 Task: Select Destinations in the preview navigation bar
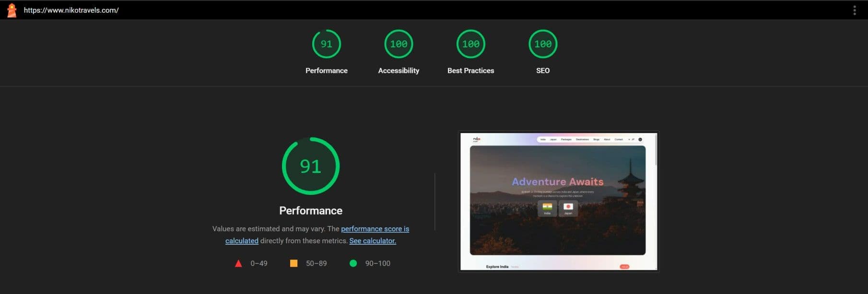click(582, 139)
